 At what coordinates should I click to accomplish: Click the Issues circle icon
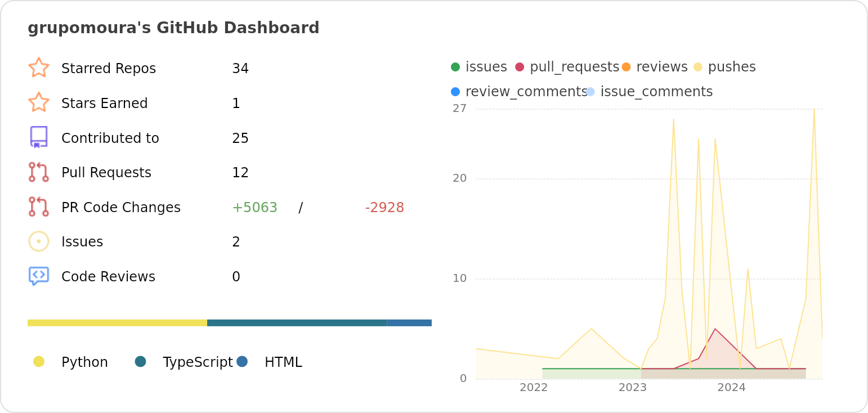pyautogui.click(x=39, y=241)
